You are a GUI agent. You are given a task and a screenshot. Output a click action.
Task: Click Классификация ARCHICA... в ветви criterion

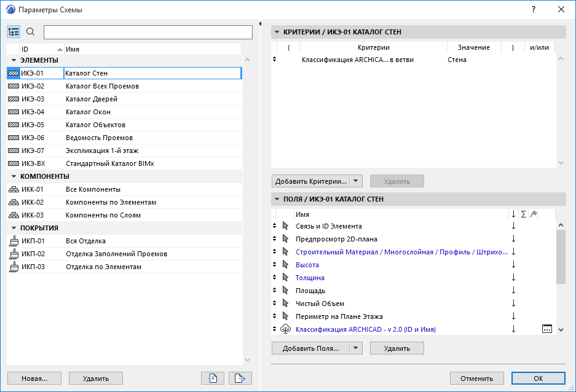point(357,60)
